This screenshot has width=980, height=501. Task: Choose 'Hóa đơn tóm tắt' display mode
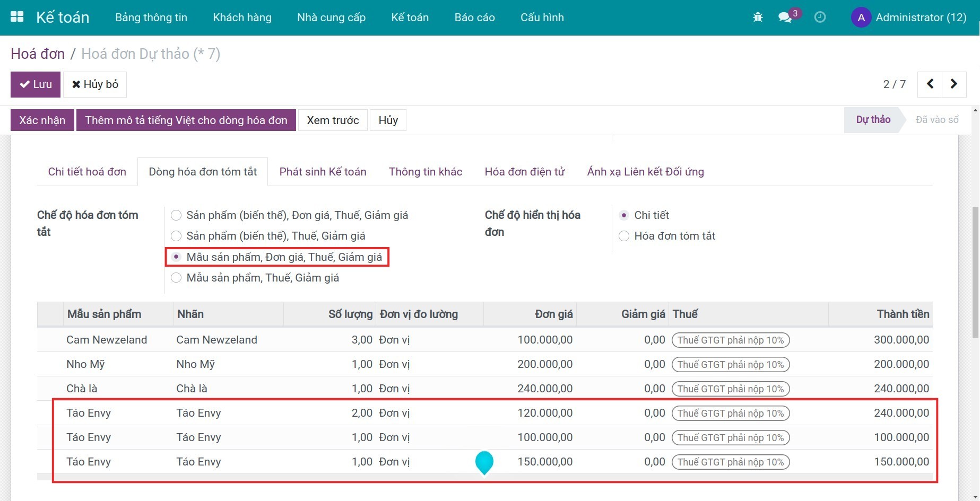click(624, 236)
